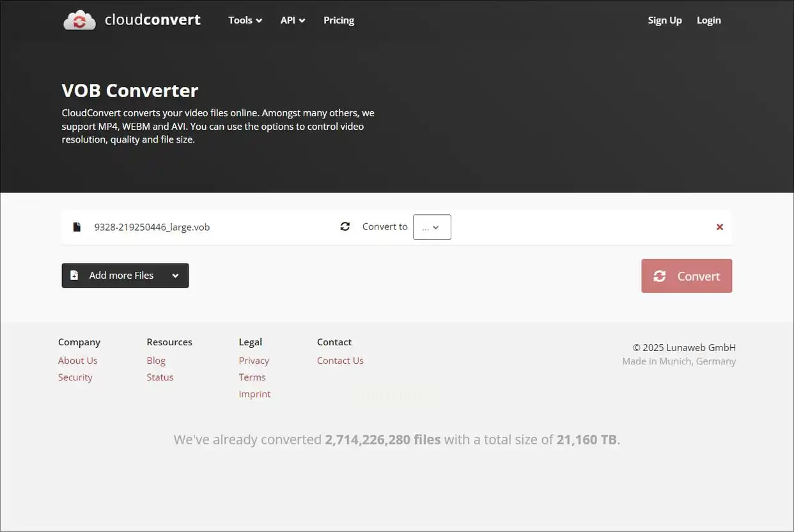Click the Sign Up link

[x=665, y=20]
